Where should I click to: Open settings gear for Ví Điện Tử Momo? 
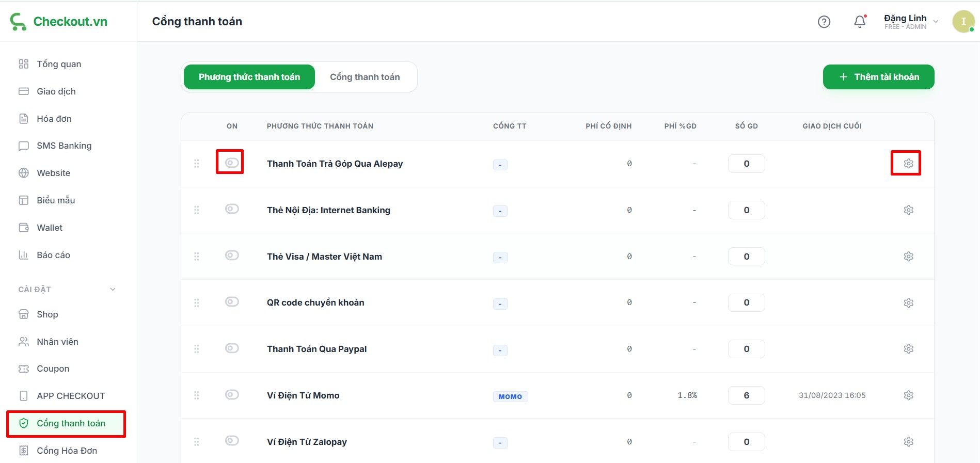[908, 395]
